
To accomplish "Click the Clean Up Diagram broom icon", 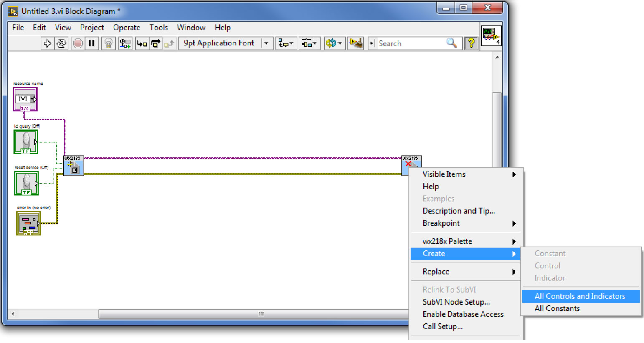I will tap(355, 43).
